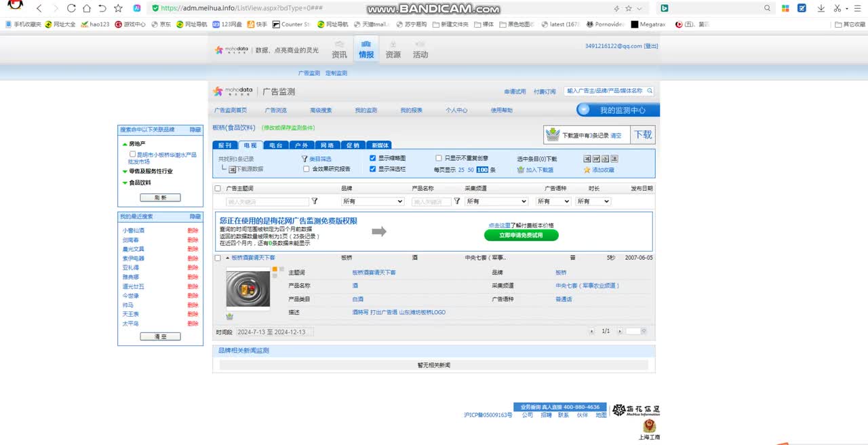The height and width of the screenshot is (445, 868).
Task: Open the 板桥酒 ad thumbnail
Action: [x=248, y=288]
